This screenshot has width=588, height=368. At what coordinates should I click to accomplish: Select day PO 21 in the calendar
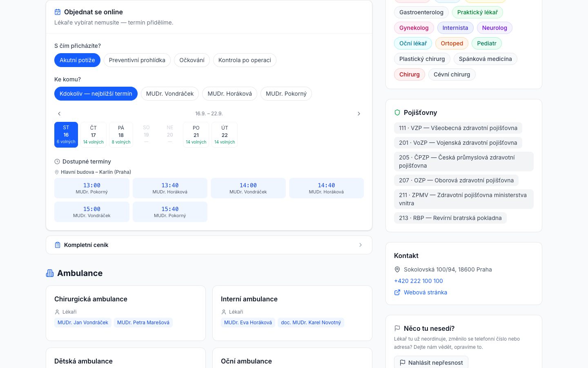(x=196, y=135)
